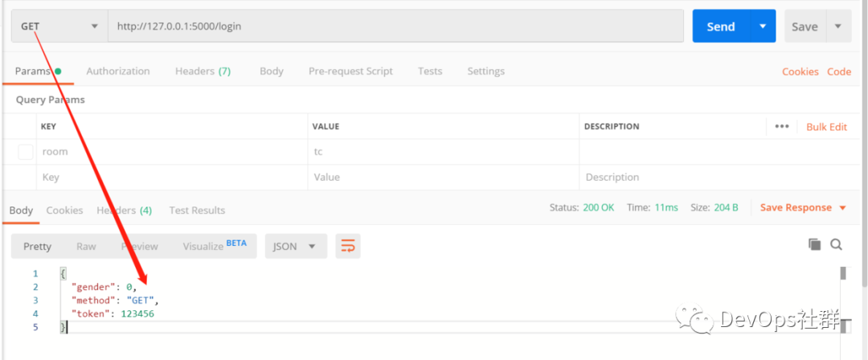
Task: Click the "gender": 0 line
Action: (x=103, y=287)
